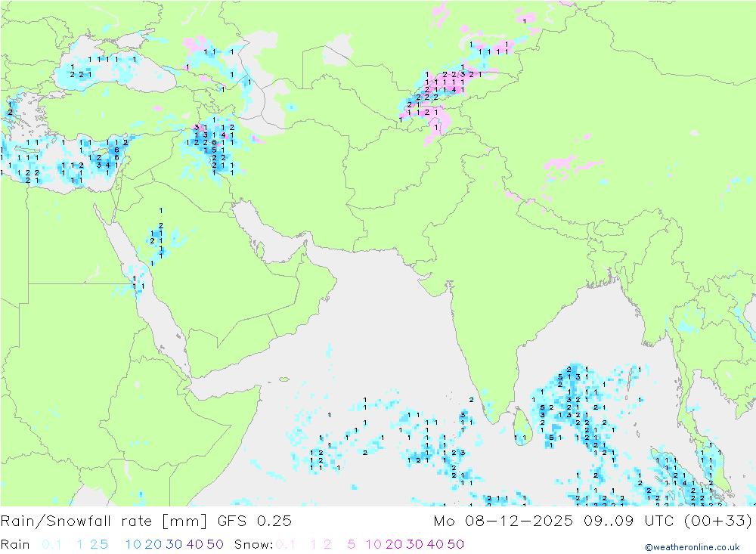Click the Snow legend value 0.1

(286, 544)
